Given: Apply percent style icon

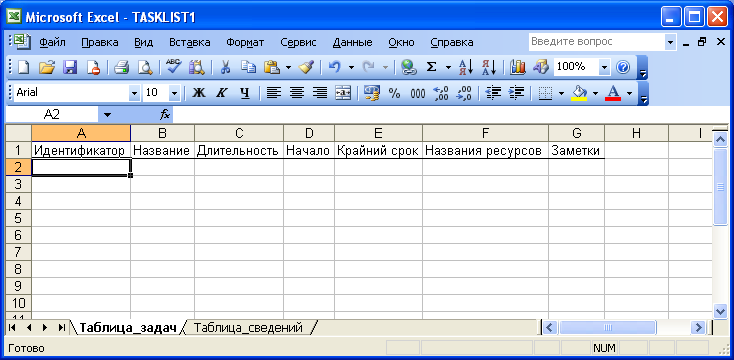Looking at the screenshot, I should (395, 93).
